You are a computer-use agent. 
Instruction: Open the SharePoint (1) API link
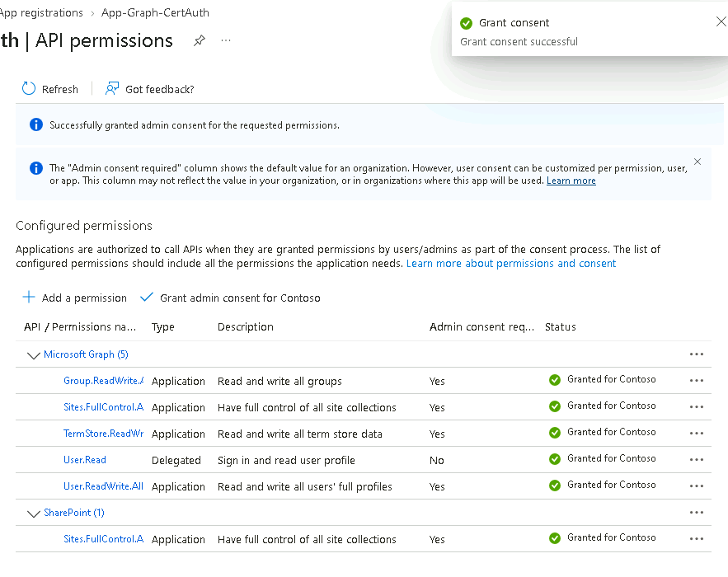click(x=74, y=513)
